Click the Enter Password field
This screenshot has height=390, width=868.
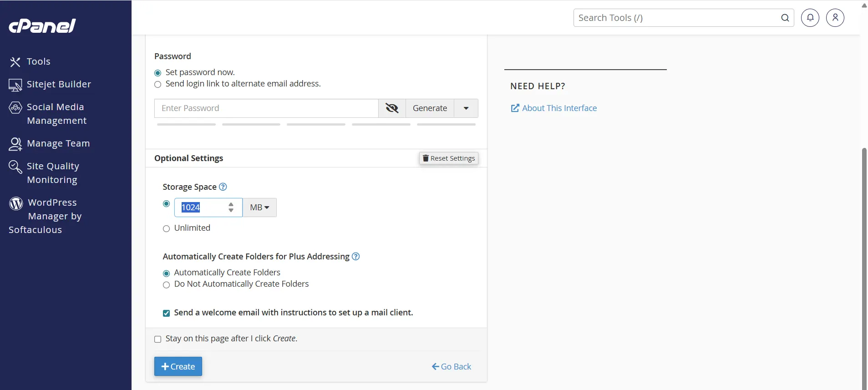pyautogui.click(x=266, y=108)
